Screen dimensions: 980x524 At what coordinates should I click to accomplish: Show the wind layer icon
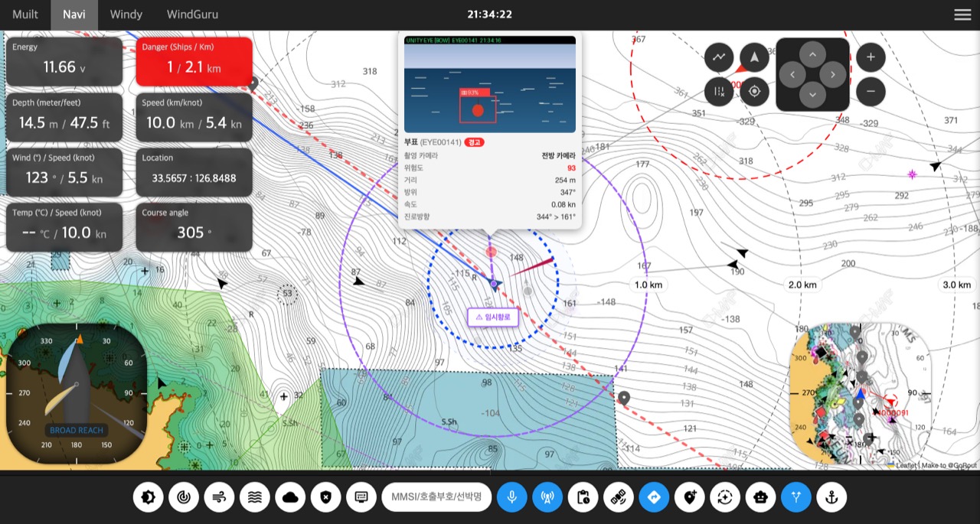pos(219,497)
